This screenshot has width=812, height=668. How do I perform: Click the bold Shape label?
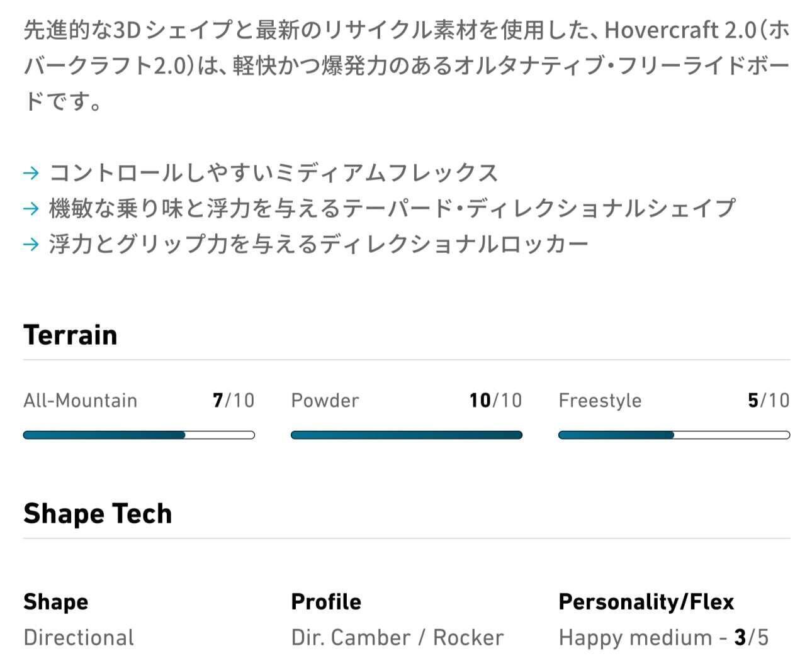coord(56,602)
